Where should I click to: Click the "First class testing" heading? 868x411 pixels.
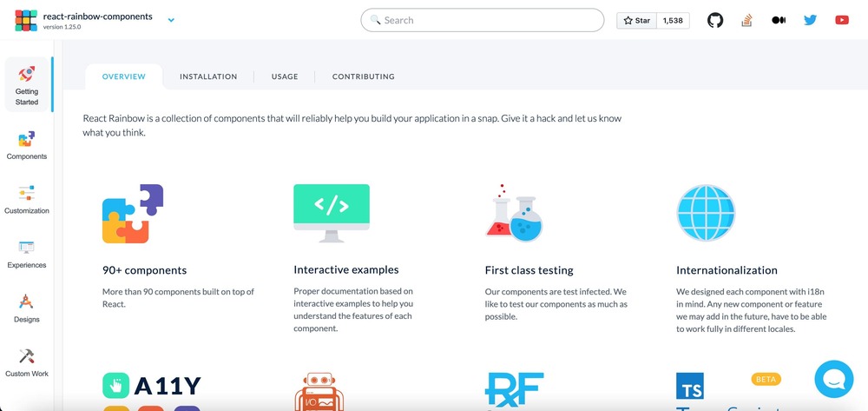pyautogui.click(x=529, y=270)
